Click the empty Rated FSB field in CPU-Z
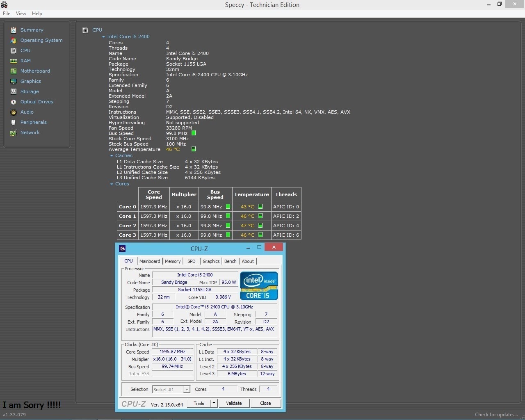 pyautogui.click(x=172, y=374)
